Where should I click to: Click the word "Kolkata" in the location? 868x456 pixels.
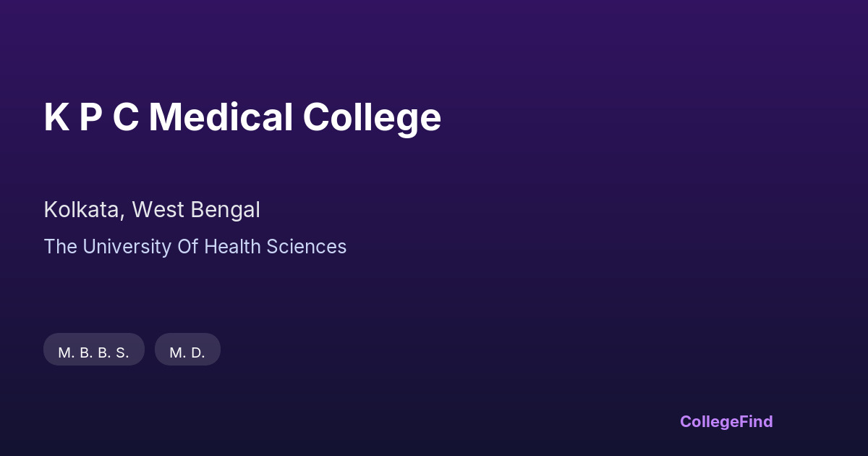pos(82,210)
